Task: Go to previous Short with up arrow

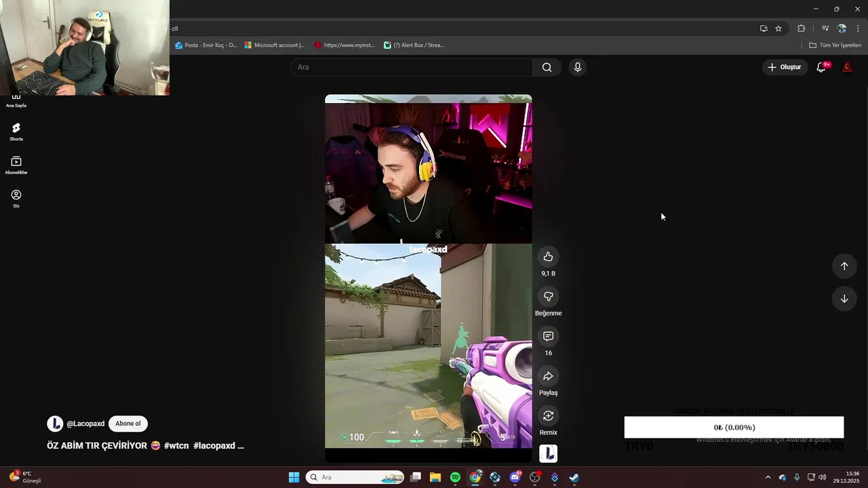Action: 844,266
